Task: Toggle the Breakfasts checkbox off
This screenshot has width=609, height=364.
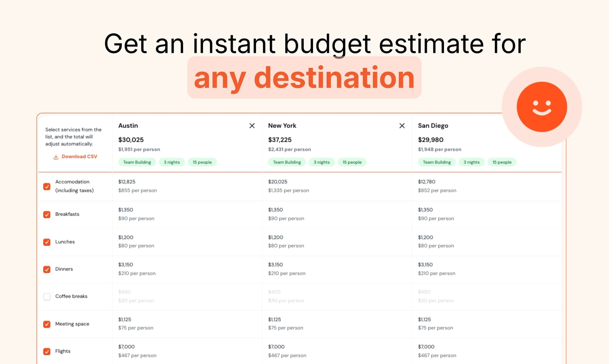Action: pos(47,214)
